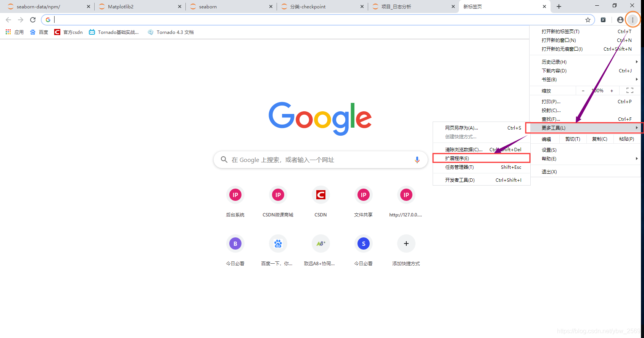The height and width of the screenshot is (338, 644).
Task: Expand the 历史记录(H) submenu
Action: [585, 62]
